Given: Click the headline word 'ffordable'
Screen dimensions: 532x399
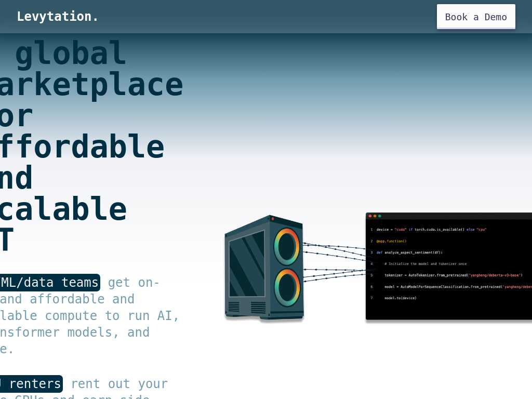Looking at the screenshot, I should (x=82, y=146).
